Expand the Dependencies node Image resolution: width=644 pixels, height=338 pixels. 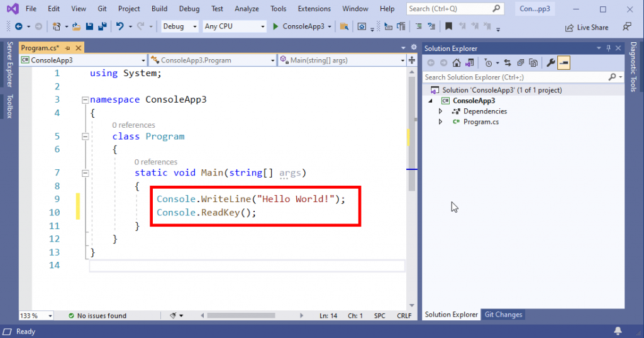point(441,111)
